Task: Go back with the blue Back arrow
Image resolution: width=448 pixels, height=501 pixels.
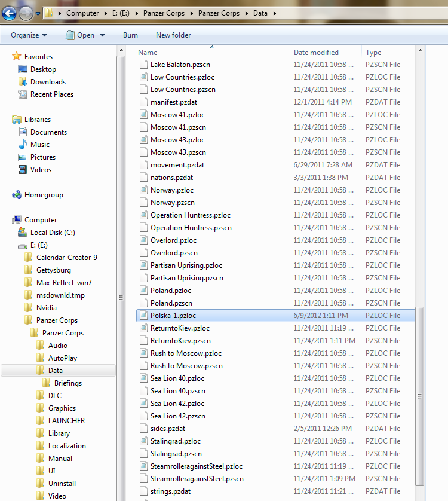Action: point(10,13)
